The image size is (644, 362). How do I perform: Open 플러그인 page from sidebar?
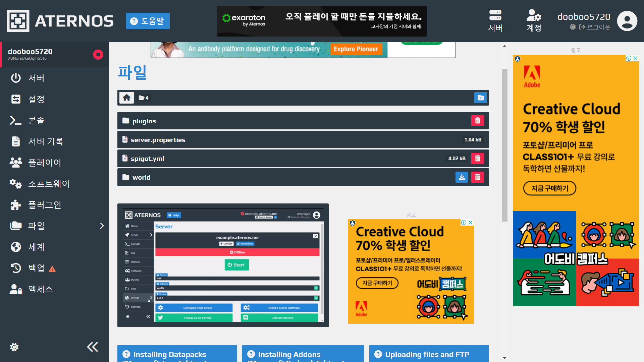(44, 205)
